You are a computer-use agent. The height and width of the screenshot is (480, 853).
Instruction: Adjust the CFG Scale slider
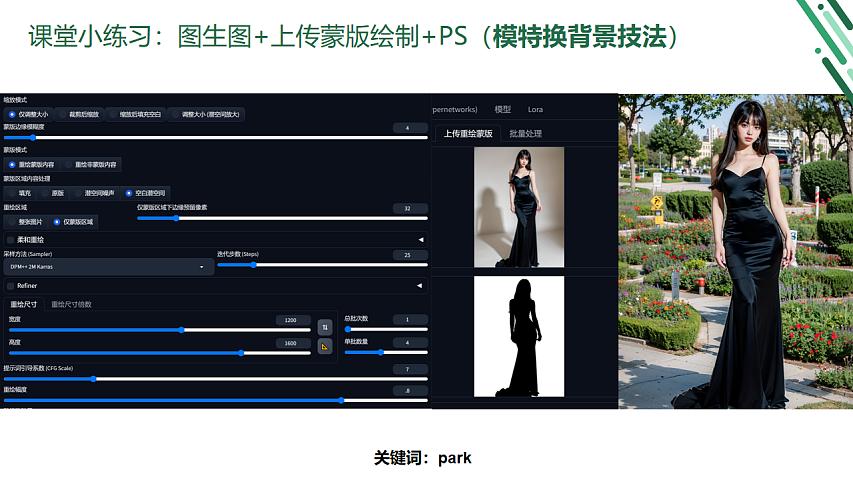(215, 379)
